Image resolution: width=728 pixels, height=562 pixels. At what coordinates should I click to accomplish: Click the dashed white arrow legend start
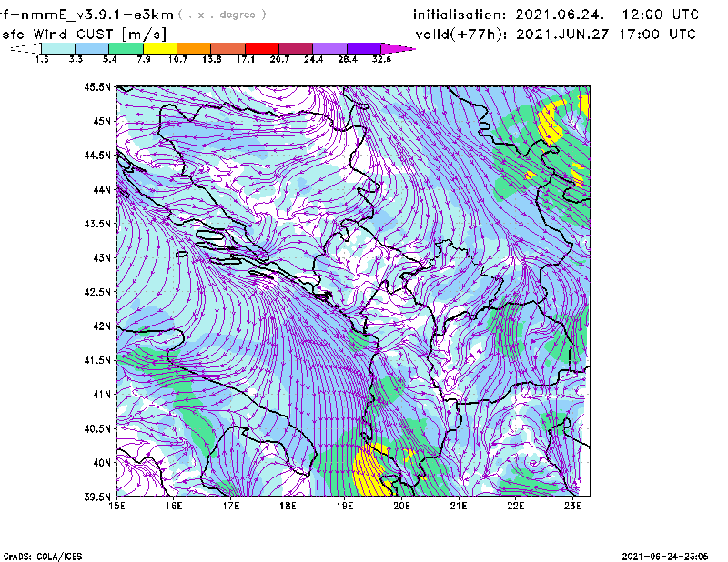25,48
